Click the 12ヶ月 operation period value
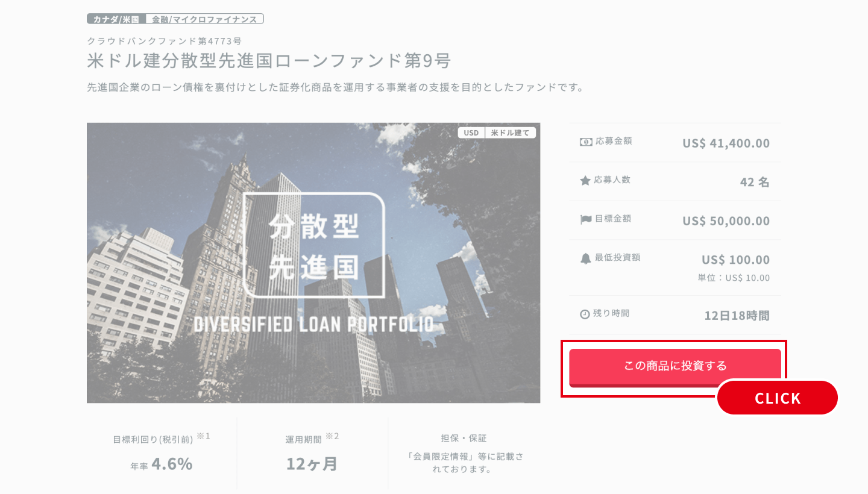Screen dimensions: 868x494 point(312,464)
